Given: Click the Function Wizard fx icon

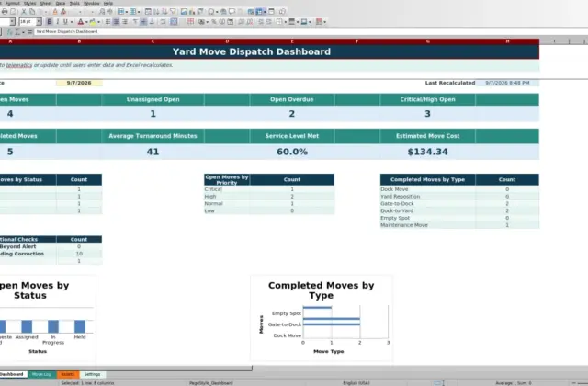Looking at the screenshot, I should click(x=10, y=32).
